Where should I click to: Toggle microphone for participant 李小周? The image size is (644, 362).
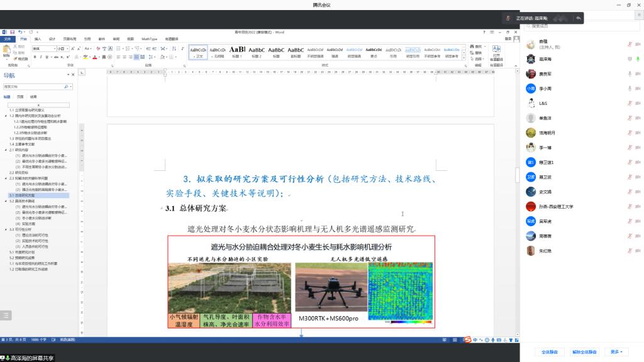(x=630, y=88)
